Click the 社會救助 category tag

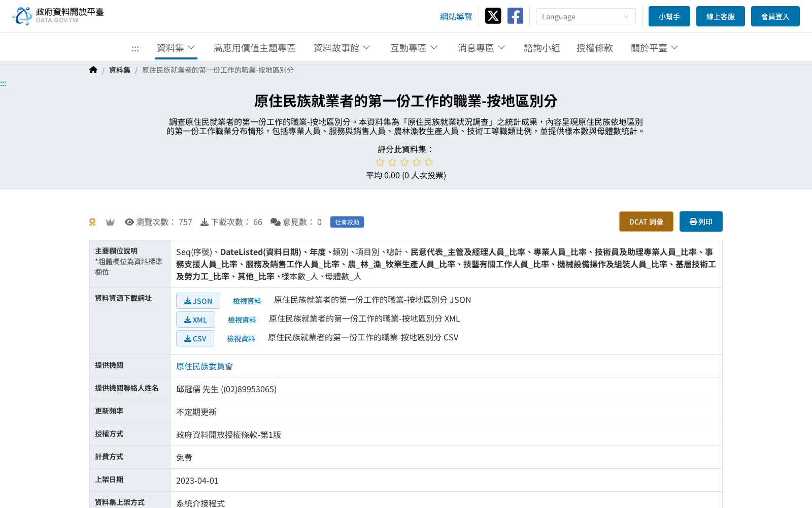[x=347, y=222]
